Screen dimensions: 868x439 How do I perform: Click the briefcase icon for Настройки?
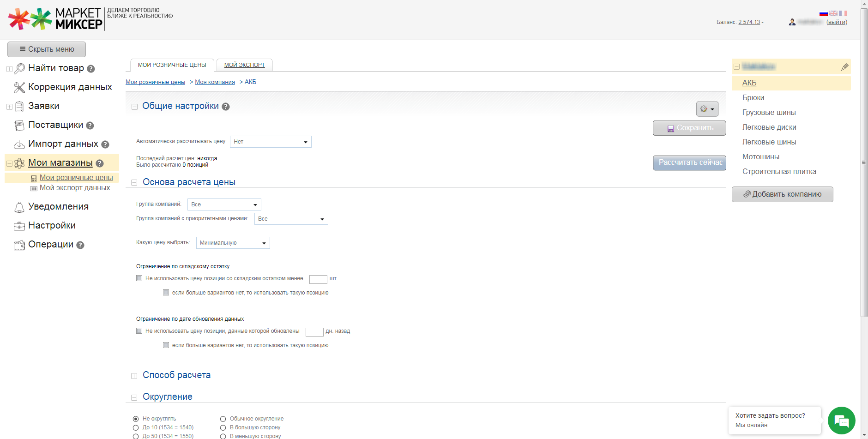(19, 226)
